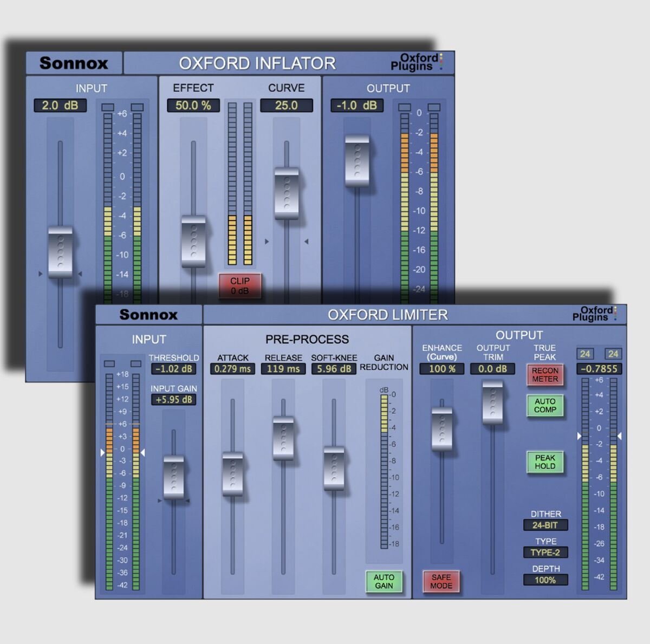
Task: Open the dither Depth 100% selector
Action: click(x=545, y=580)
